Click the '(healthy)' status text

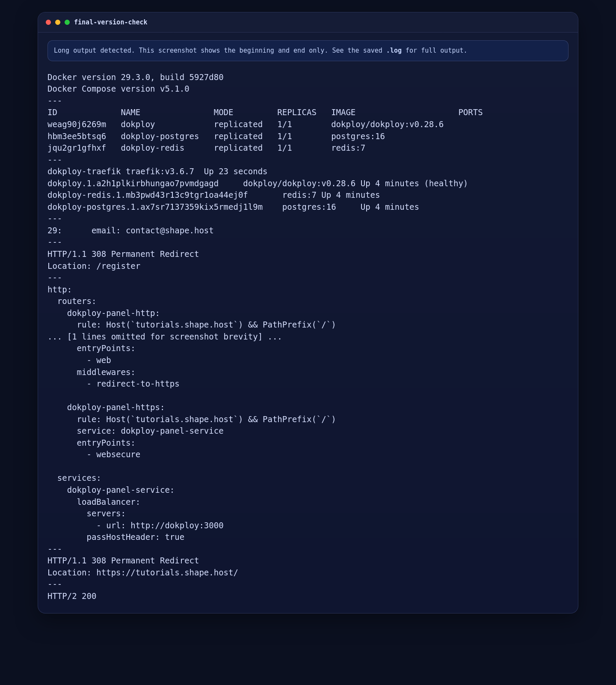(446, 184)
